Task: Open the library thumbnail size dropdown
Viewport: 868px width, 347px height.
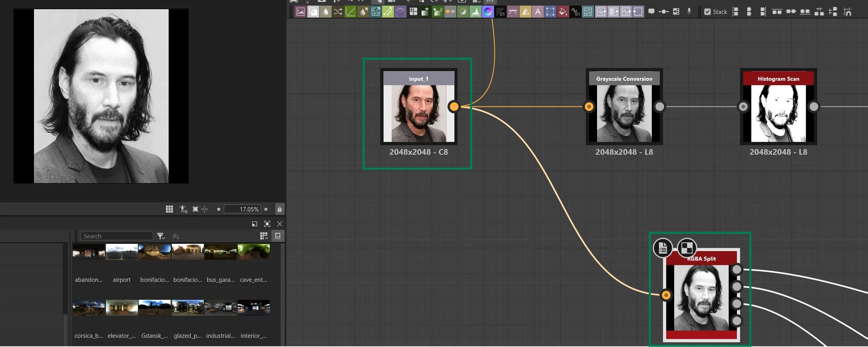Action: (264, 236)
